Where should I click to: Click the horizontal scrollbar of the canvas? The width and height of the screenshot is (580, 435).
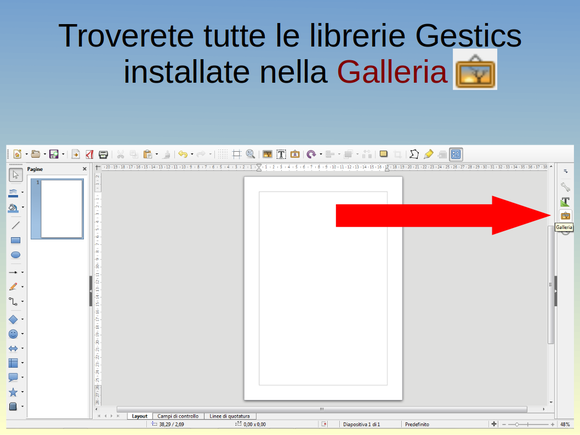coord(321,409)
